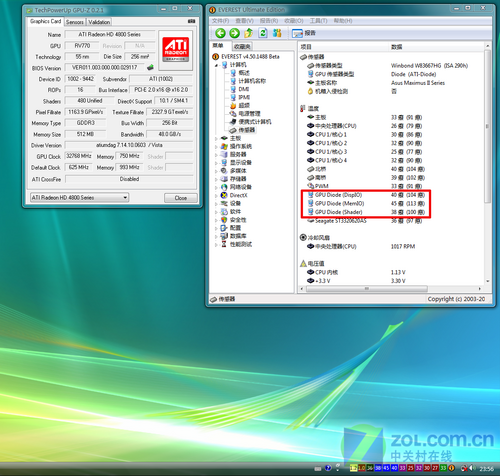Click the horizontal scrollbar right arrow
Image resolution: width=500 pixels, height=476 pixels.
click(480, 289)
